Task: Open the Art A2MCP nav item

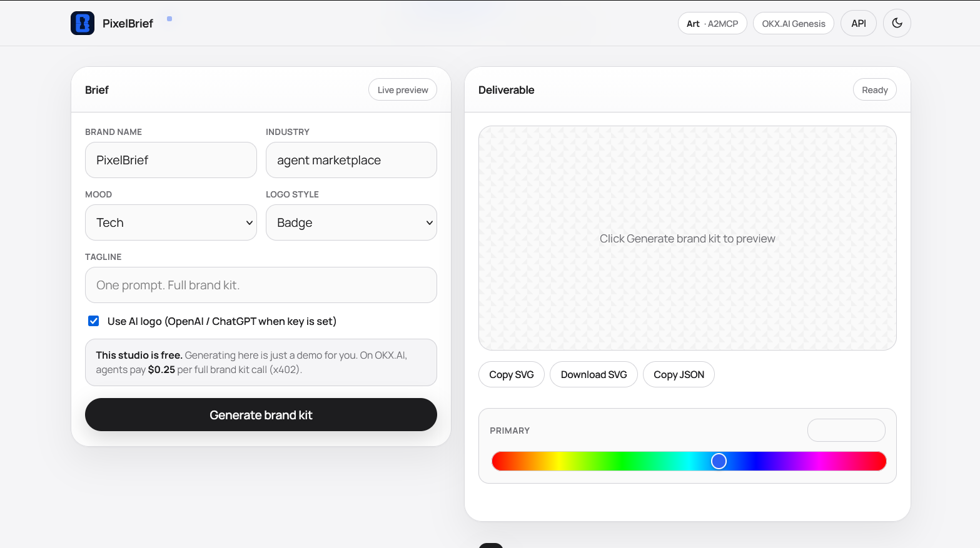Action: (x=712, y=23)
